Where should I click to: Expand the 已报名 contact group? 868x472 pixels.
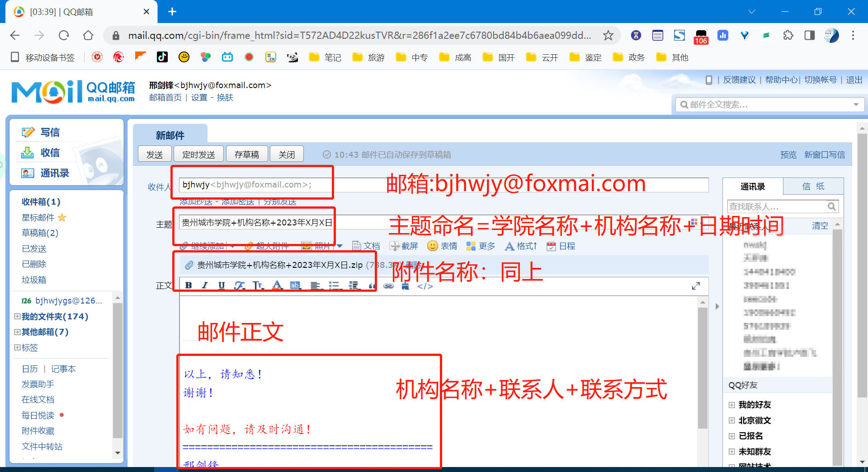click(x=731, y=436)
